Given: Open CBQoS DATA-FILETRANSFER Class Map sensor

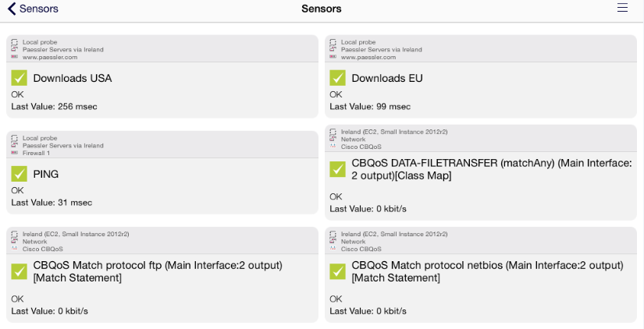Looking at the screenshot, I should pos(492,169).
